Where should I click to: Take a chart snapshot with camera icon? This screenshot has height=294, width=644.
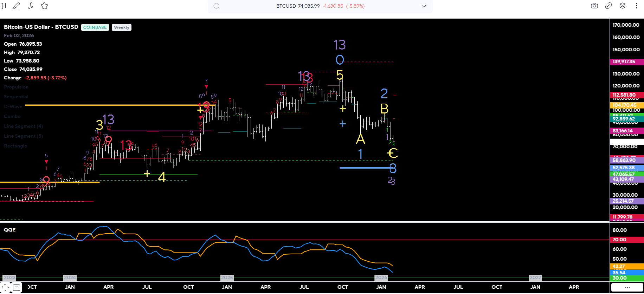pos(594,6)
